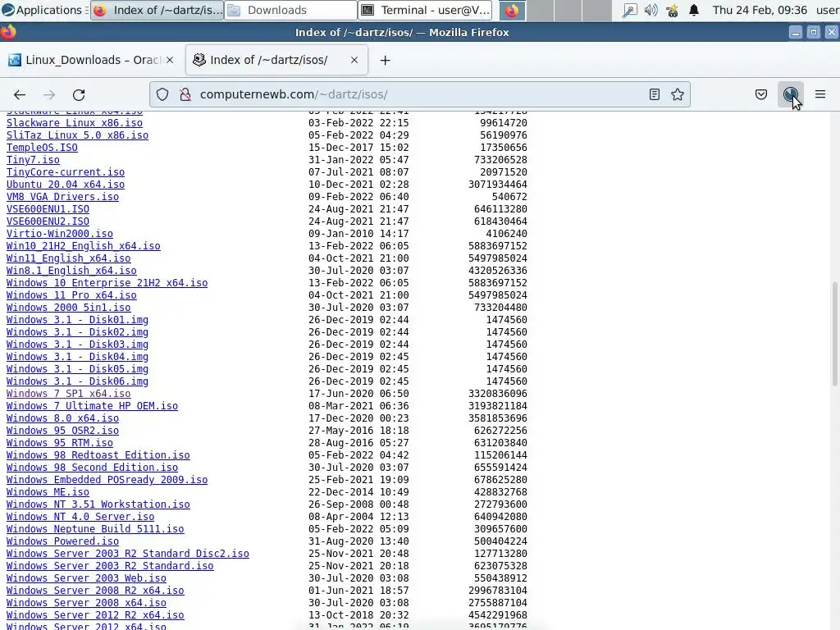Image resolution: width=840 pixels, height=630 pixels.
Task: Download Win10_21H2_English_x64.iso
Action: (x=83, y=246)
